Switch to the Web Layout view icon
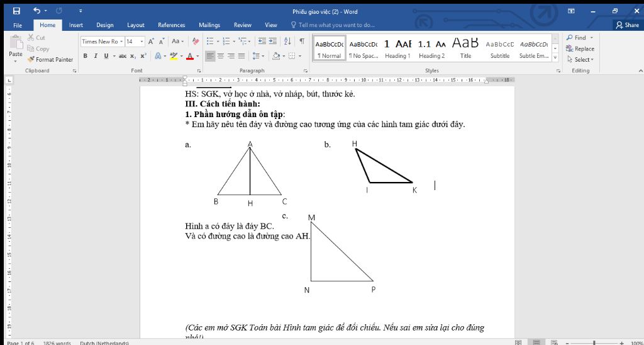This screenshot has width=644, height=345. [553, 342]
